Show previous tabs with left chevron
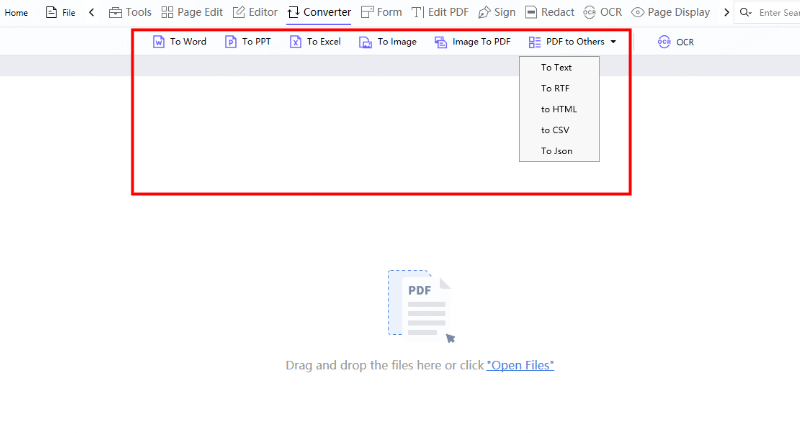Screen dimensions: 800x433 (91, 12)
